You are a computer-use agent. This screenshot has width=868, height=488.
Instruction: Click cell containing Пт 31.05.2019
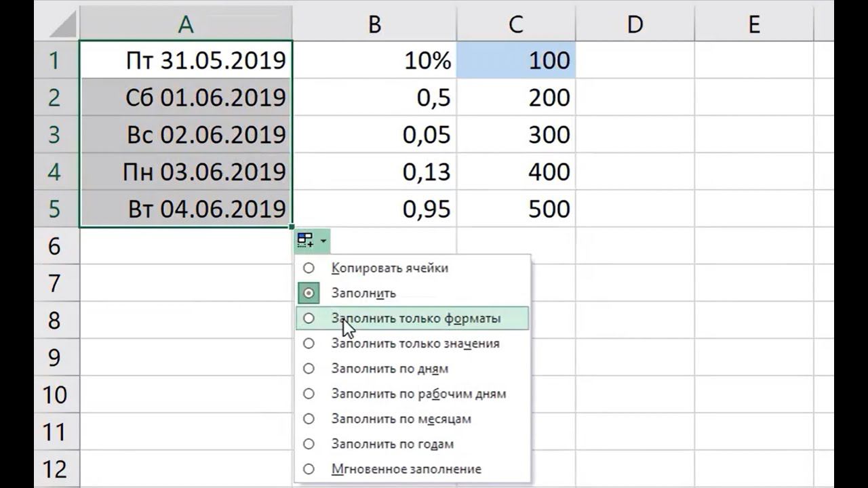click(x=186, y=61)
